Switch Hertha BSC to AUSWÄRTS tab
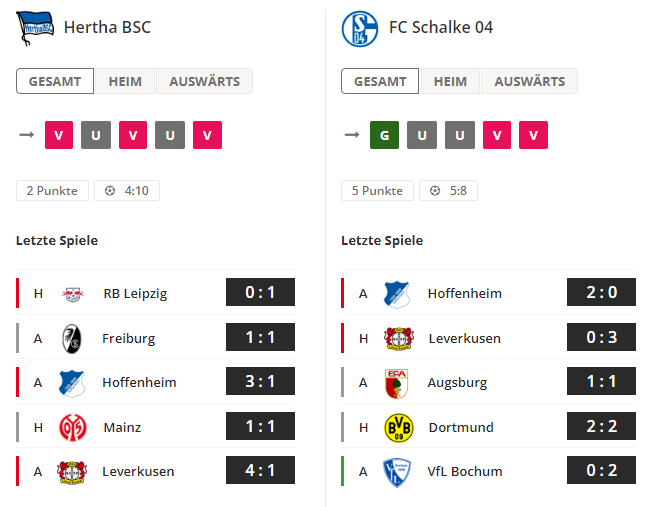652x507 pixels. [204, 81]
